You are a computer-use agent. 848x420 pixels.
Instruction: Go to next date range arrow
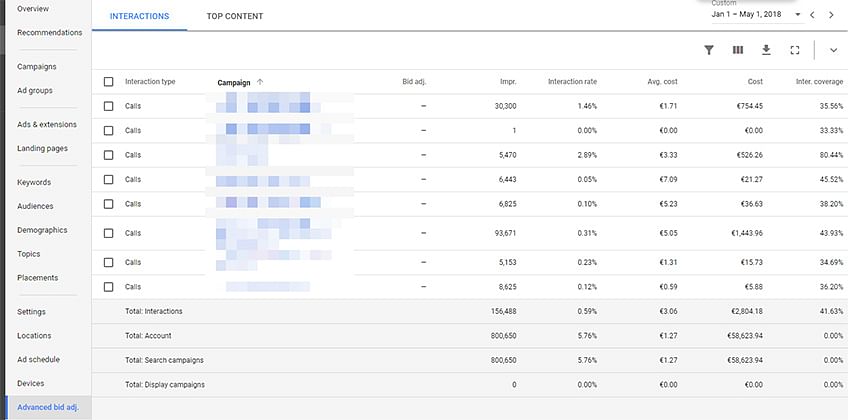[x=831, y=15]
